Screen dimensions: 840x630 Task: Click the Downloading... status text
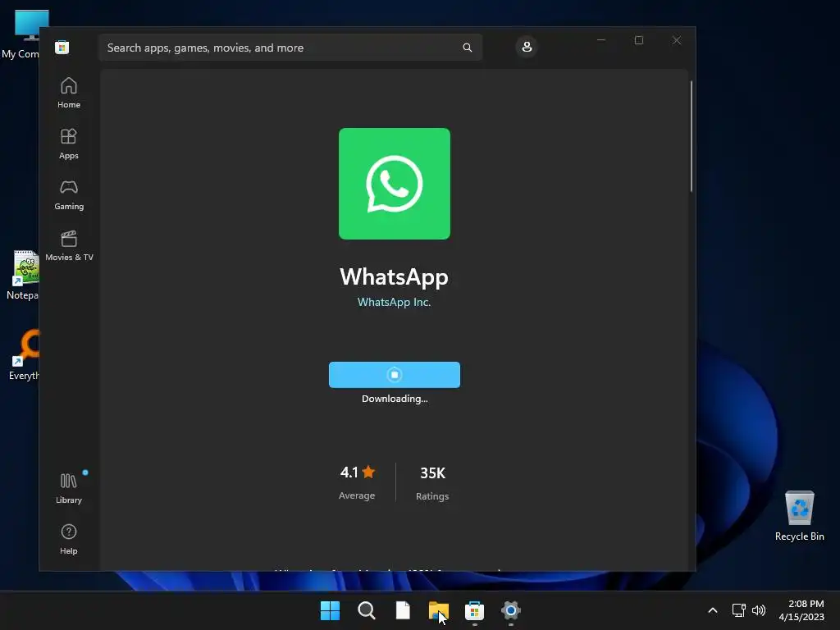pyautogui.click(x=395, y=399)
